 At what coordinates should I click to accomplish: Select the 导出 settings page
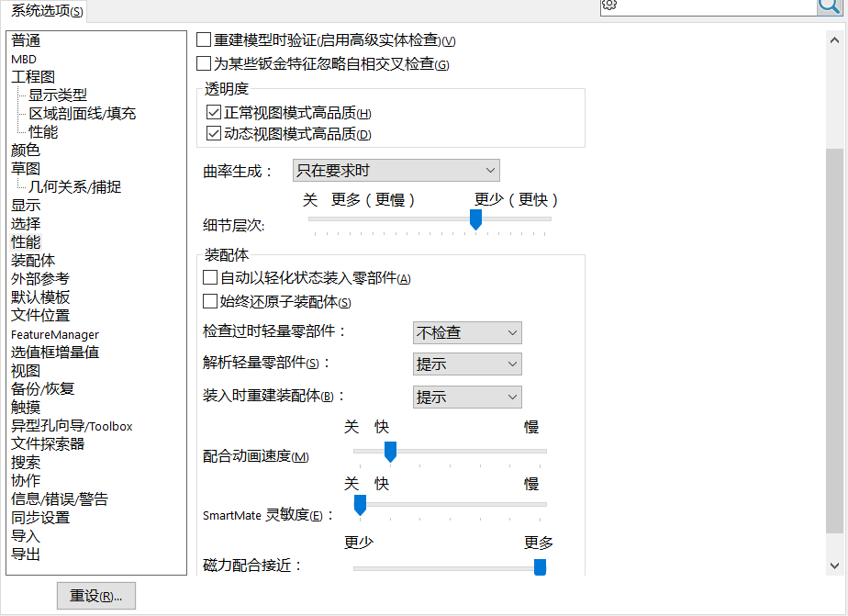(25, 554)
